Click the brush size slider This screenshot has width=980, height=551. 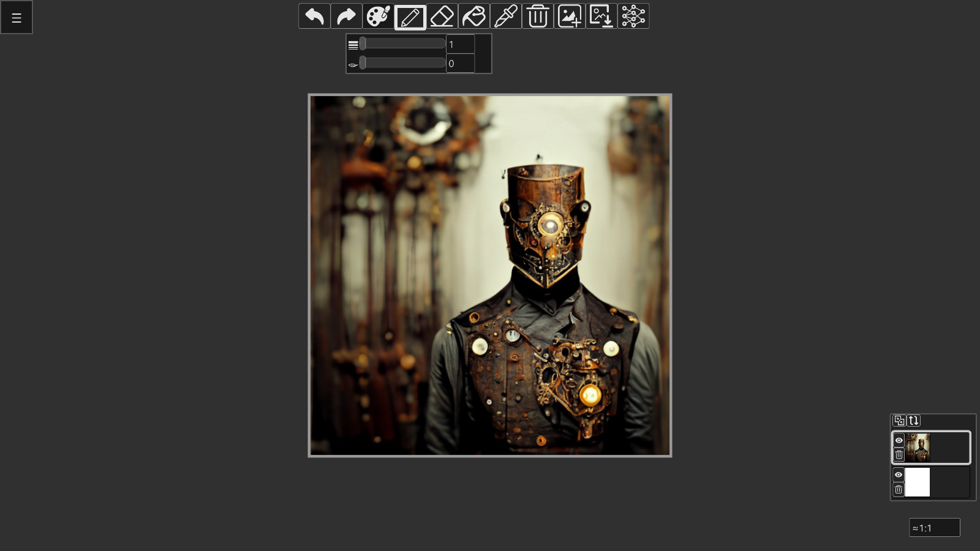[x=402, y=43]
